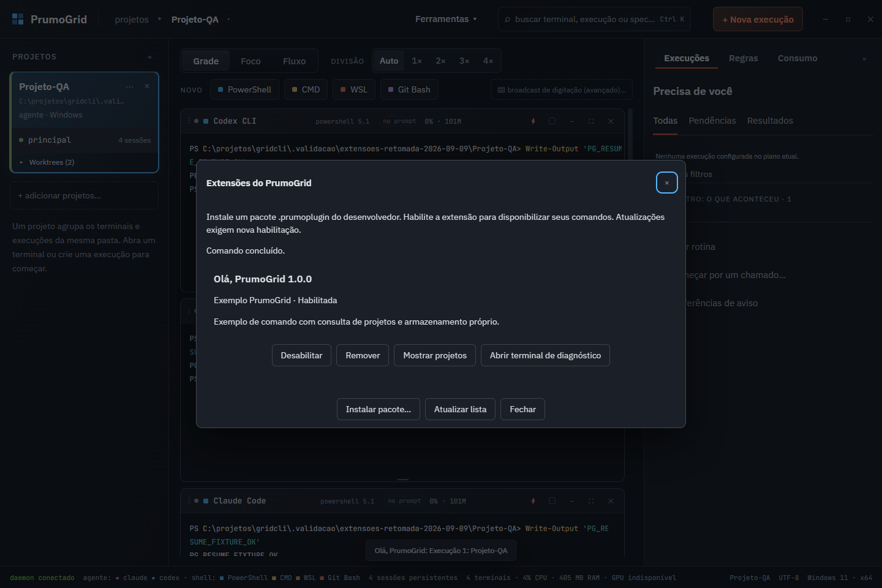Click no prompt badge on Claude Code
Screen dimensions: 882x588
(404, 501)
